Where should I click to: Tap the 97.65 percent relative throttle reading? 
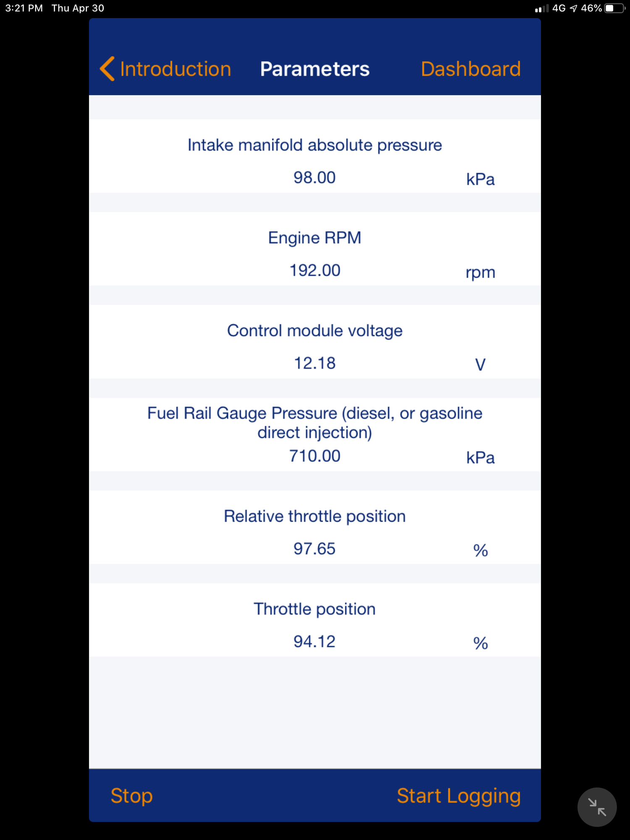click(x=314, y=548)
